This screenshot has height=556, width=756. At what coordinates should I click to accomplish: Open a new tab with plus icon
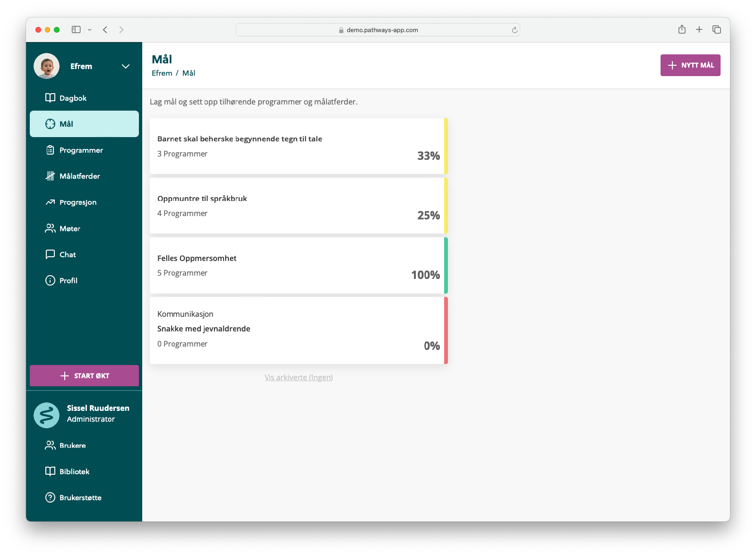pos(699,29)
